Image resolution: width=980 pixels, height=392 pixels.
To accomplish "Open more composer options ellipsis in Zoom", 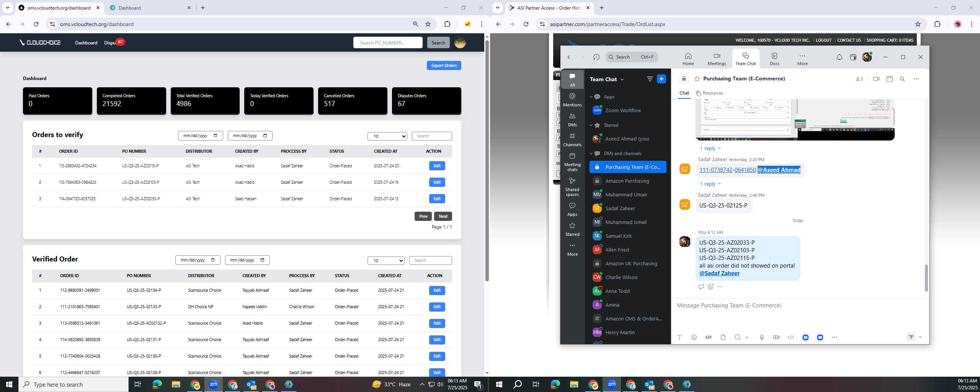I will 835,337.
